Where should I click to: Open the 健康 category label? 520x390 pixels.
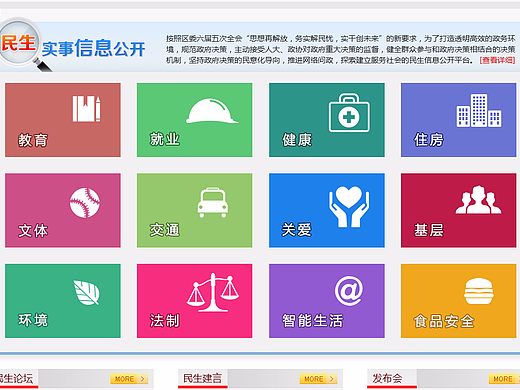pyautogui.click(x=297, y=140)
